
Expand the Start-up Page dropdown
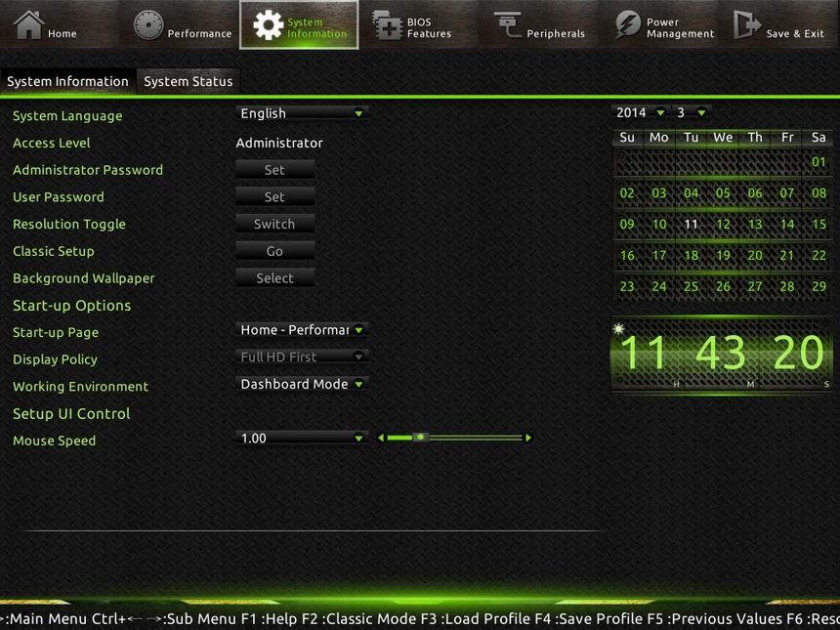(301, 330)
